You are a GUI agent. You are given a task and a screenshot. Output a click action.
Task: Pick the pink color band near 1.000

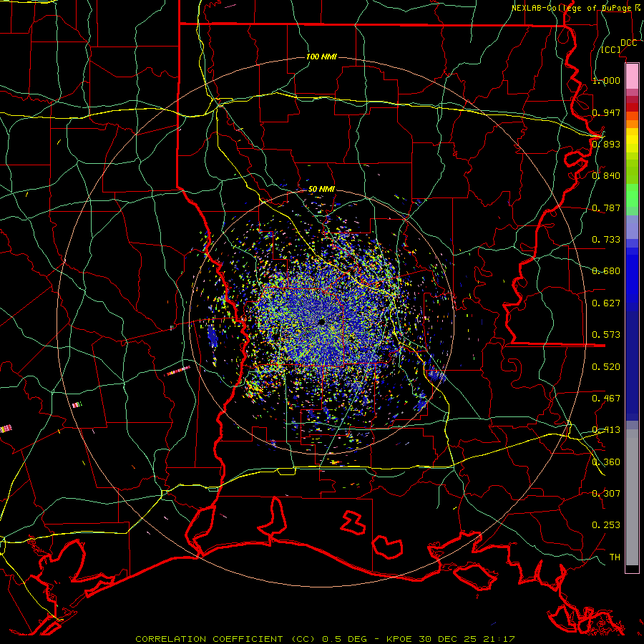tap(632, 76)
